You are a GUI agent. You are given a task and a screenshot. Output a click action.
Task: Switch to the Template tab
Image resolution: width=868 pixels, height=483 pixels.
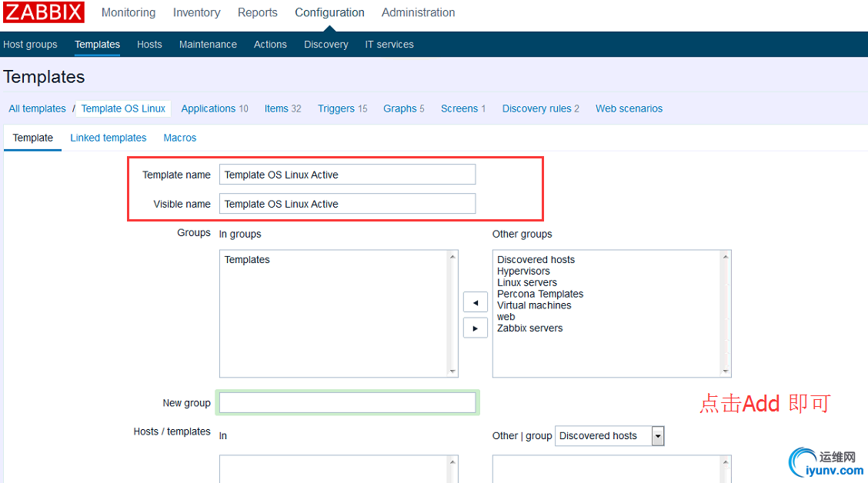click(32, 138)
